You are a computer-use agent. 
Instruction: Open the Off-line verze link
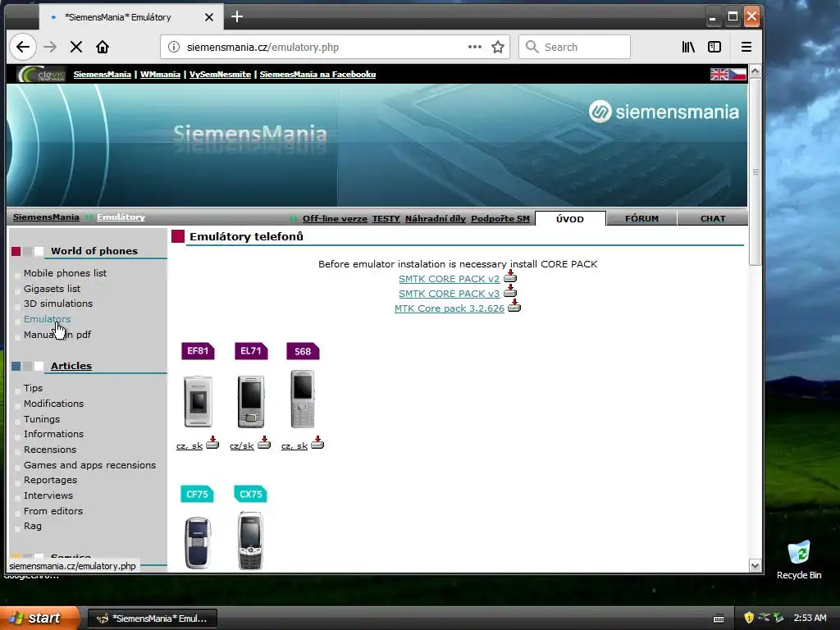point(335,218)
